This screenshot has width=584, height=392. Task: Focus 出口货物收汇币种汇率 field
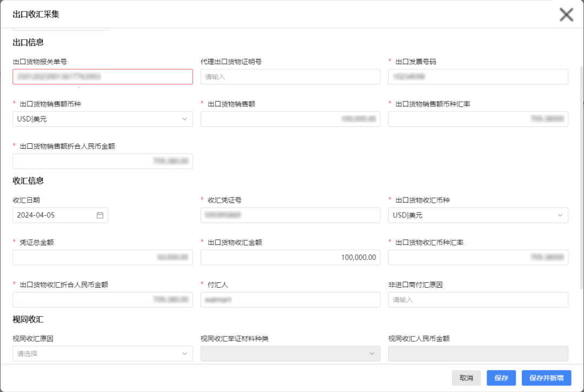point(478,257)
